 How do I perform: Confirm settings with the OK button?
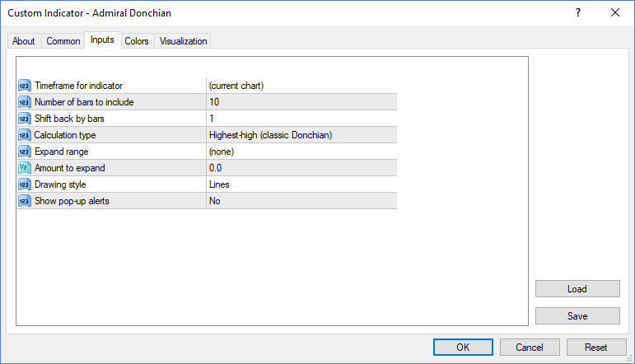(463, 347)
